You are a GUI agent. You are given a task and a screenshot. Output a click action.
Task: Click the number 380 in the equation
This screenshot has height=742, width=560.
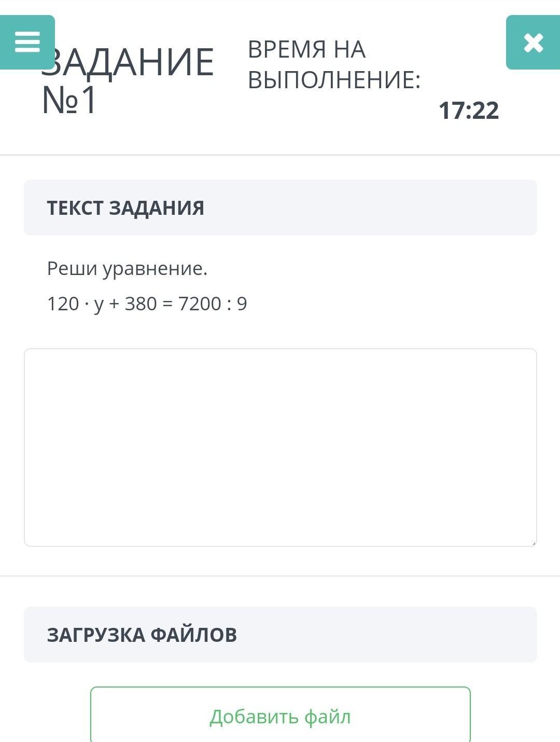point(141,304)
